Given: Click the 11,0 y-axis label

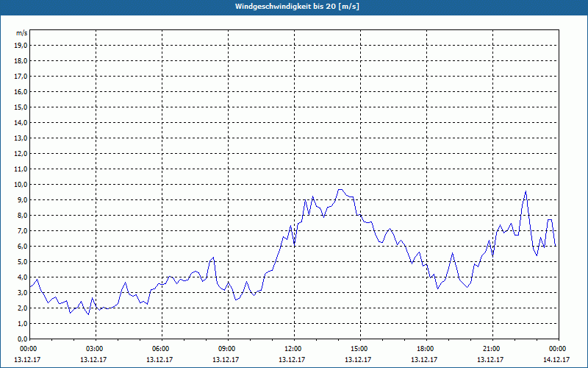Looking at the screenshot, I should pyautogui.click(x=21, y=169).
